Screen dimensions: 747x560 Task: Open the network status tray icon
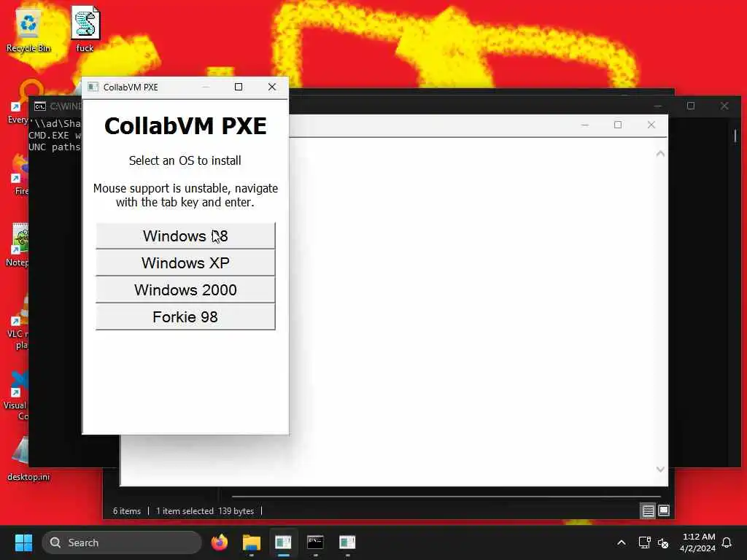coord(645,542)
